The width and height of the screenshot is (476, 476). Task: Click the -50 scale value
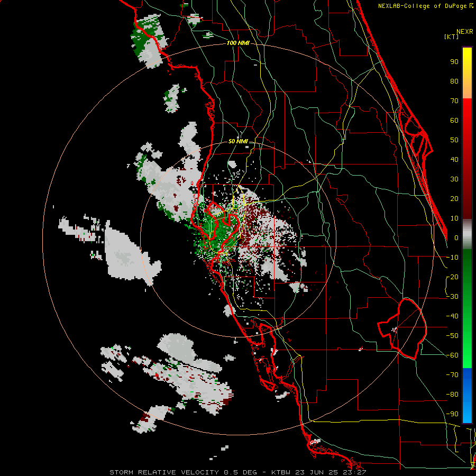pyautogui.click(x=453, y=336)
